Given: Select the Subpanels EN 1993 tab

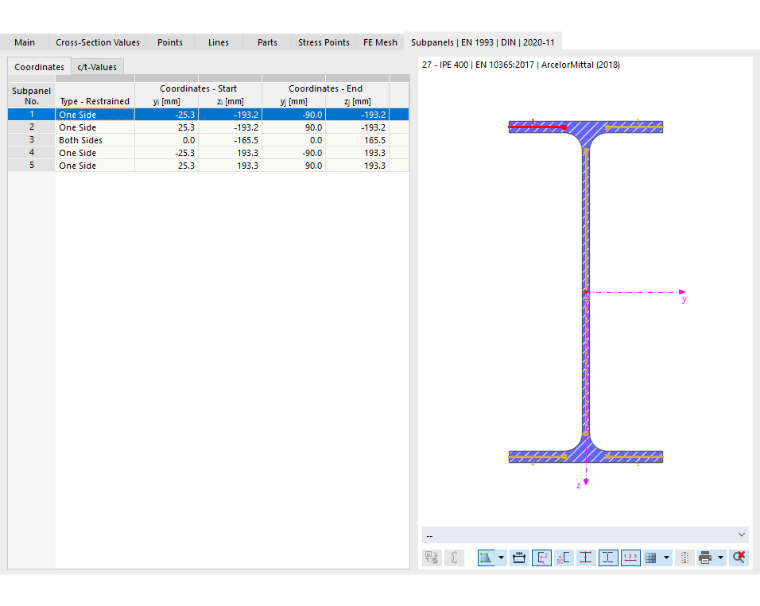Looking at the screenshot, I should pyautogui.click(x=483, y=42).
